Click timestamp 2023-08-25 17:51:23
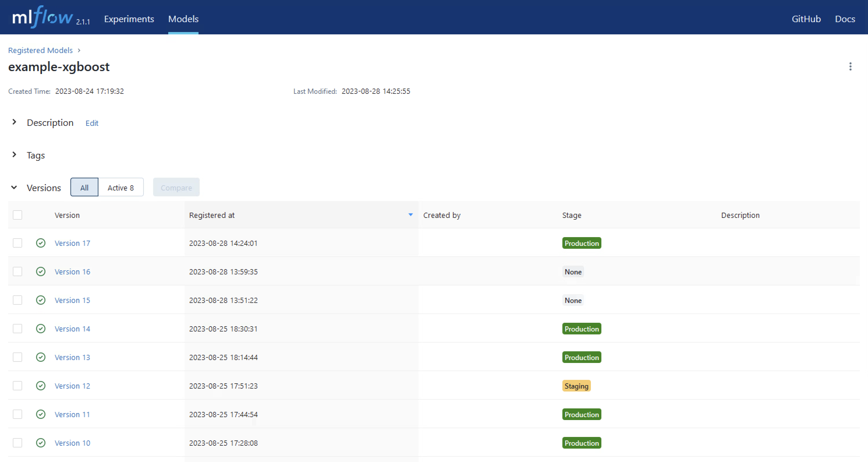 [x=223, y=386]
